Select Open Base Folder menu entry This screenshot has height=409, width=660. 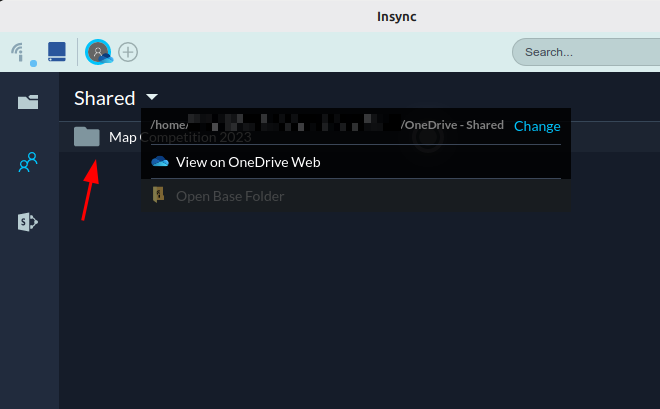(x=230, y=196)
